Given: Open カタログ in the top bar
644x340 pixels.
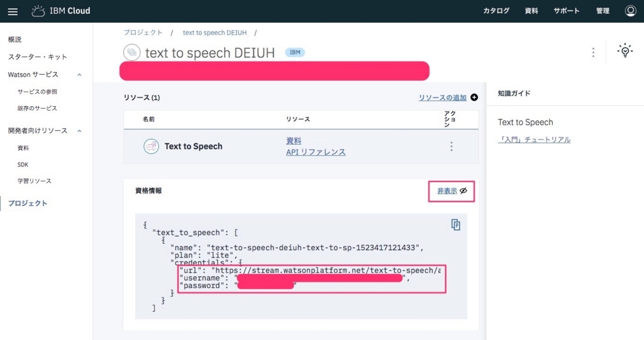Looking at the screenshot, I should [x=496, y=11].
